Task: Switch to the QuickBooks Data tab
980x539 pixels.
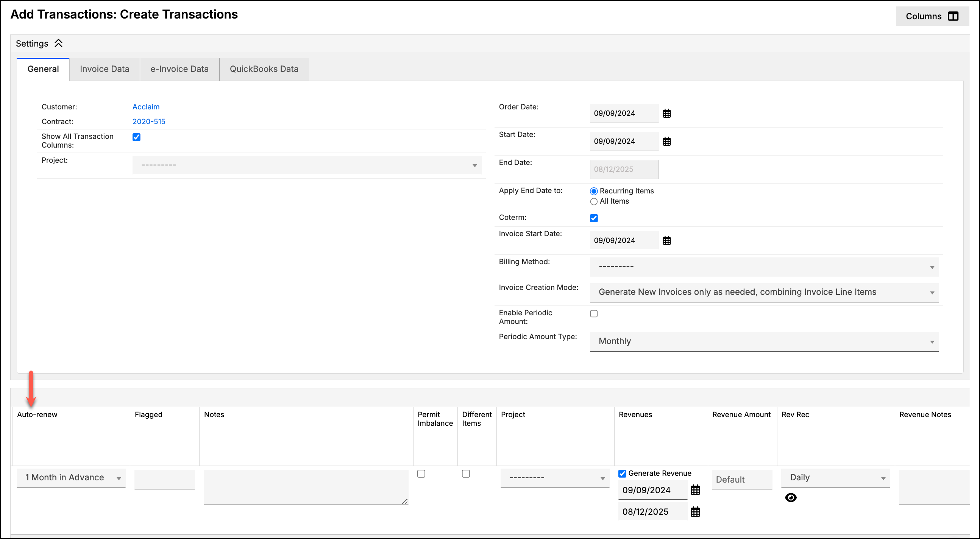Action: [x=264, y=69]
